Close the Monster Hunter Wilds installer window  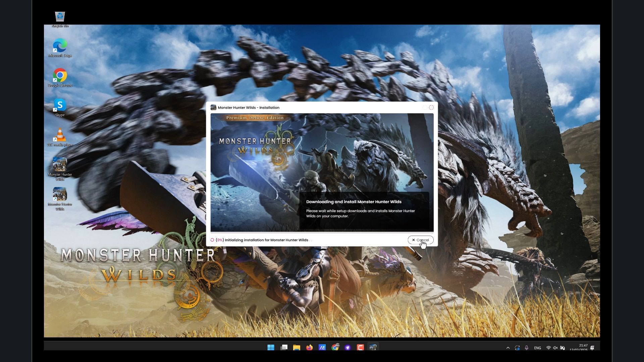(431, 108)
